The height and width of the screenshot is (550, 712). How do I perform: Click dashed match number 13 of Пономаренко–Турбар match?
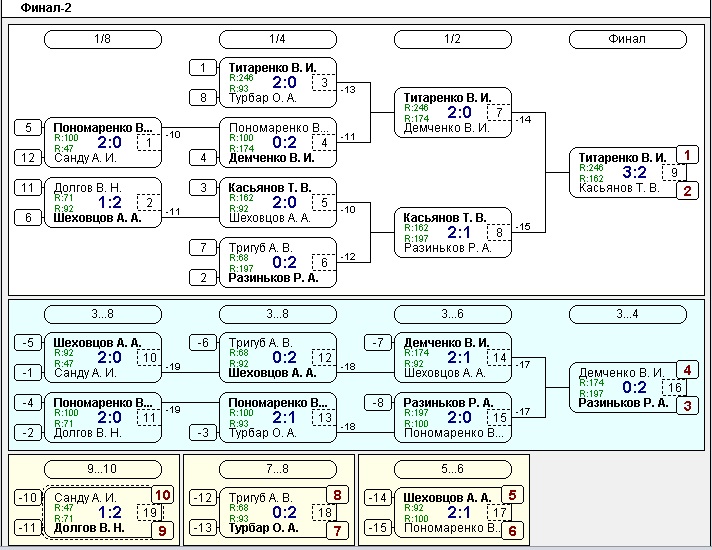pyautogui.click(x=324, y=417)
